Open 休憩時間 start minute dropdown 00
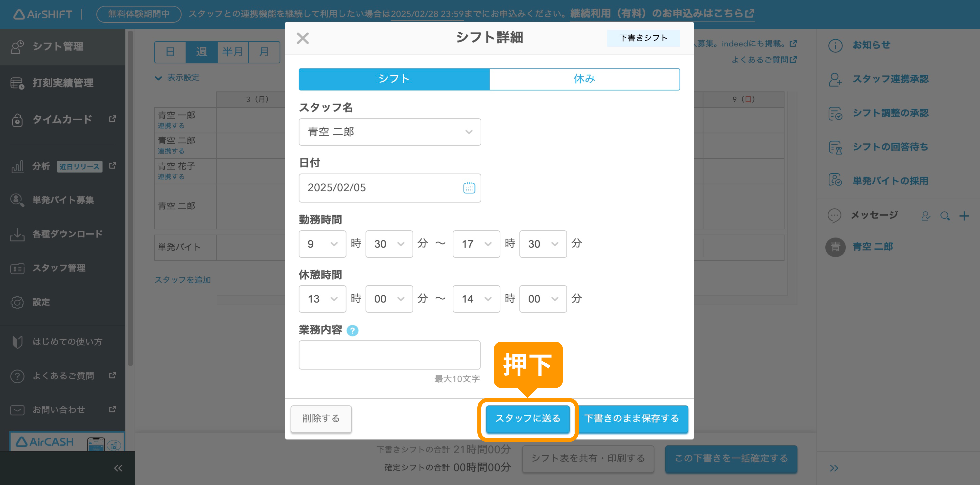 pyautogui.click(x=389, y=299)
